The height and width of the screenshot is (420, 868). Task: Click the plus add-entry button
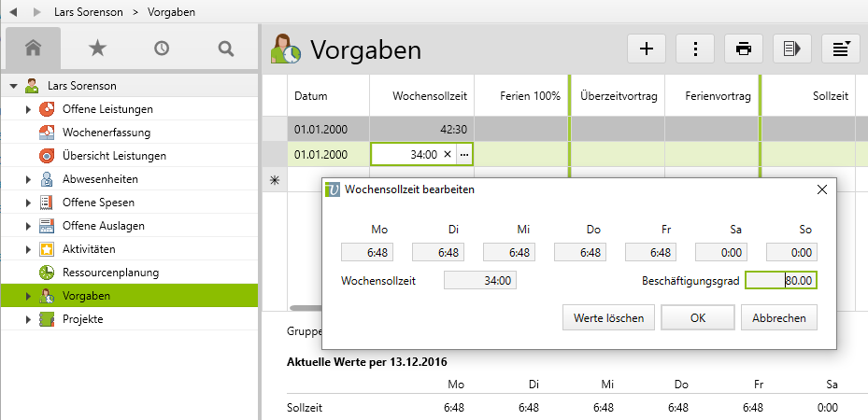[x=646, y=49]
